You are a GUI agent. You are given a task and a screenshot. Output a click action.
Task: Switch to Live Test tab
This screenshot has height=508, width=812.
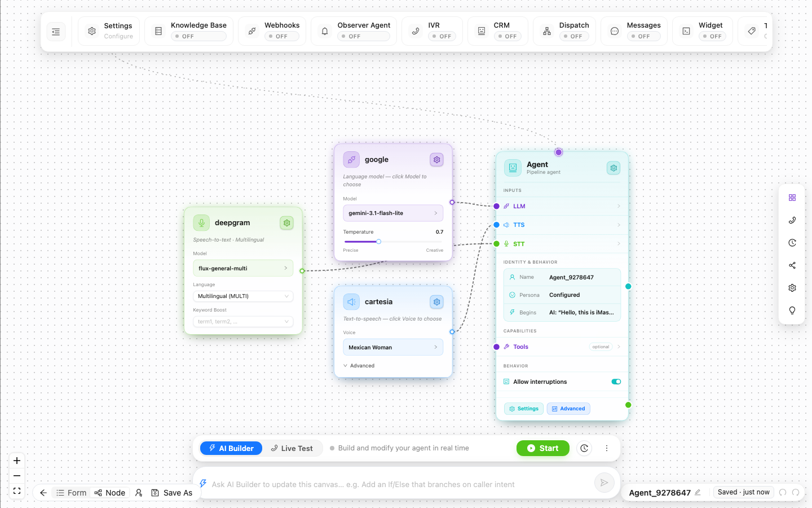pos(292,448)
